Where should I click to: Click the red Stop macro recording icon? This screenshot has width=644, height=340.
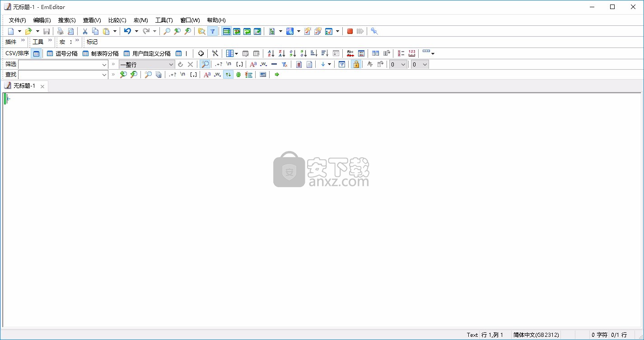pos(350,31)
